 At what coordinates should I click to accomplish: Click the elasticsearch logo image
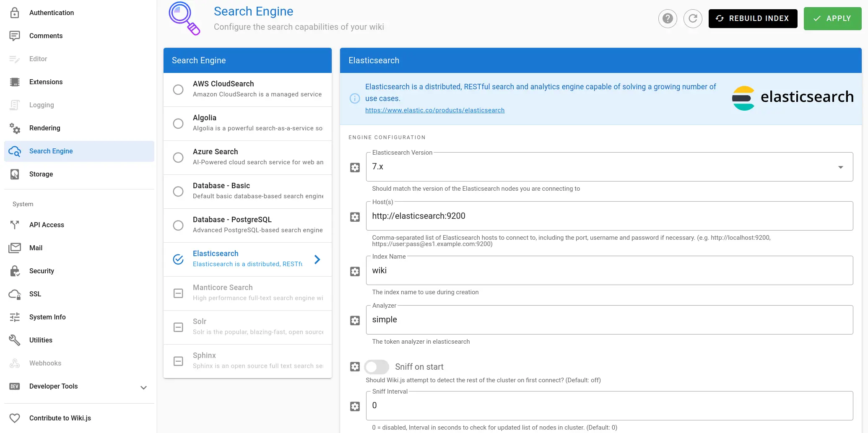(793, 98)
